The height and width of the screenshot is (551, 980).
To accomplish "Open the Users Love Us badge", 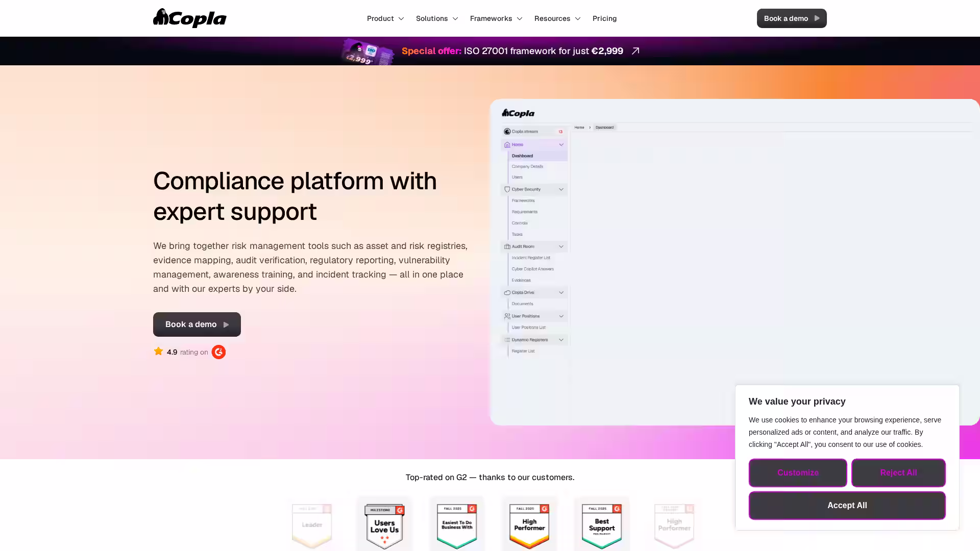I will 384,525.
